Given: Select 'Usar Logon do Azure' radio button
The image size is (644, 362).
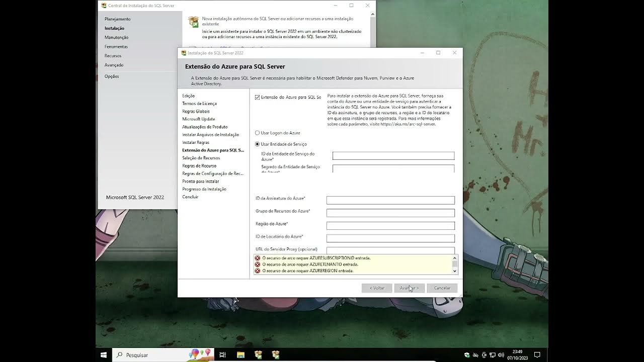Looking at the screenshot, I should [x=258, y=133].
